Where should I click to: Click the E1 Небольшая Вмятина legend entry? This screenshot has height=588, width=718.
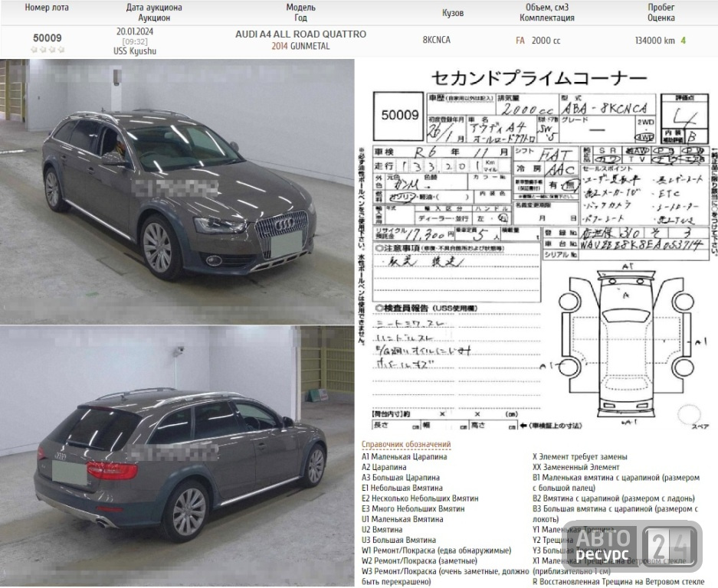pos(402,488)
